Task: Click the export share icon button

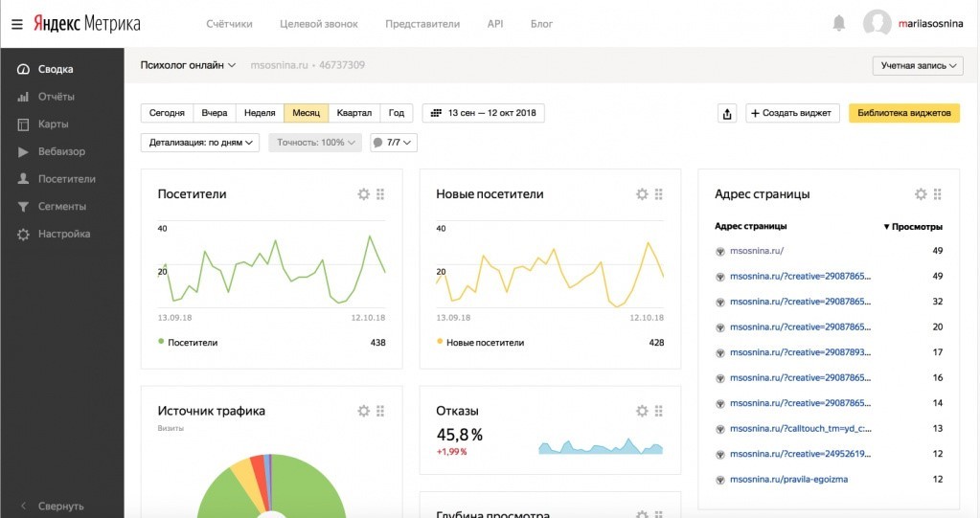Action: tap(727, 113)
